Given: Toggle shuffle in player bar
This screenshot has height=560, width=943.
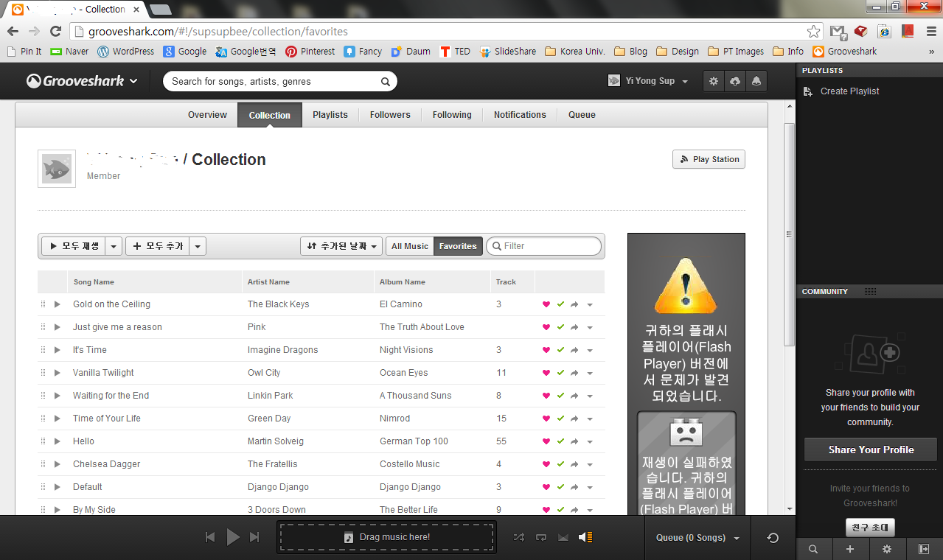Looking at the screenshot, I should [519, 538].
